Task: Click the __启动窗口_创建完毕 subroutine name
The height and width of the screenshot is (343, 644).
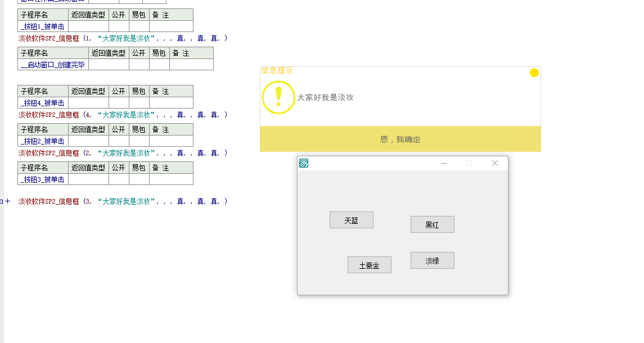Action: coord(53,65)
